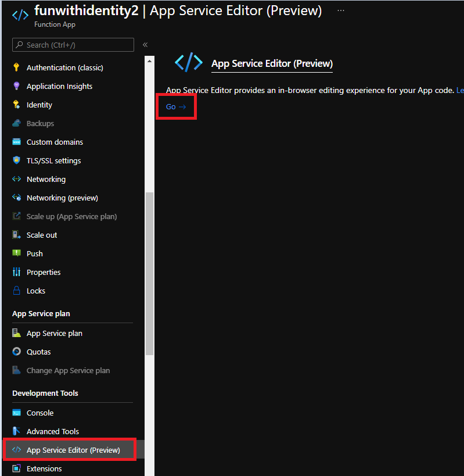Click the Extensions label
Image resolution: width=464 pixels, height=476 pixels.
pyautogui.click(x=44, y=468)
